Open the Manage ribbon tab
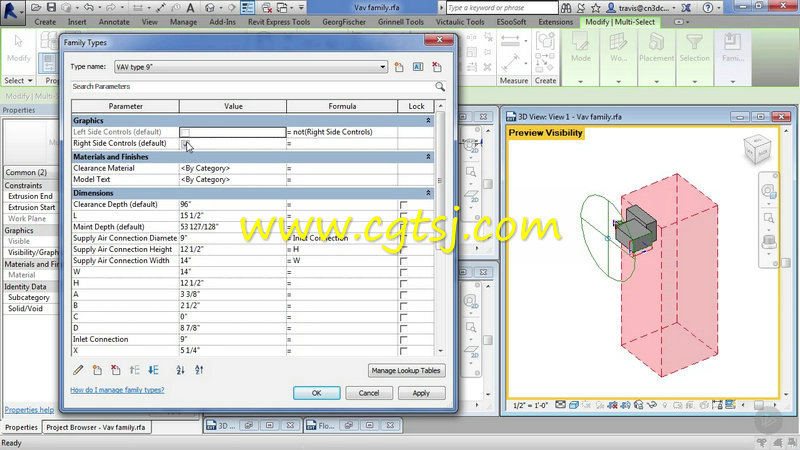 point(183,22)
